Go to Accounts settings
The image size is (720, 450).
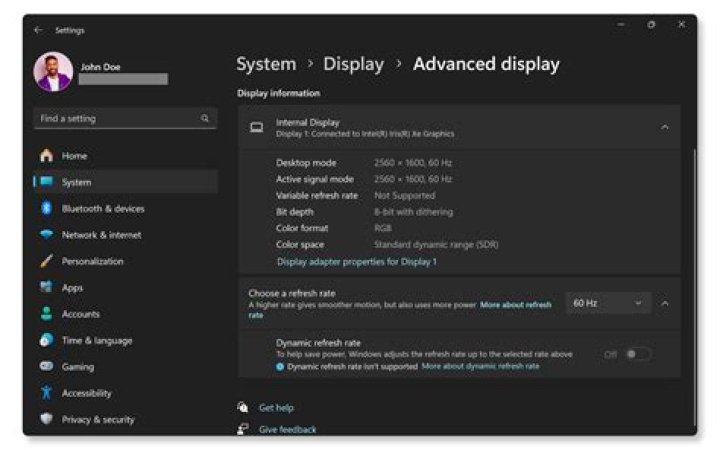[125, 314]
